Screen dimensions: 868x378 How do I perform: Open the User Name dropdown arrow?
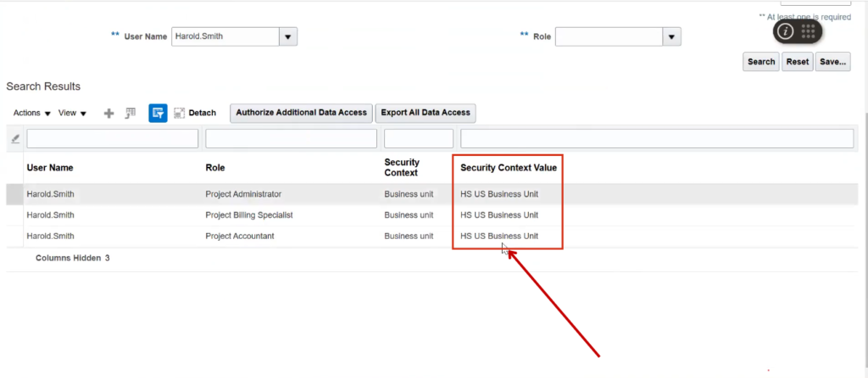288,36
